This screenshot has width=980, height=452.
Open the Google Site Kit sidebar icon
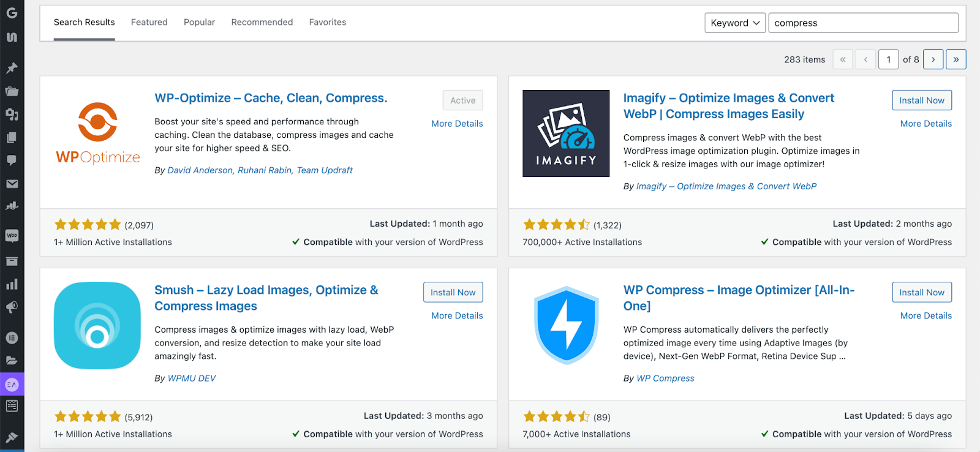pos(12,12)
